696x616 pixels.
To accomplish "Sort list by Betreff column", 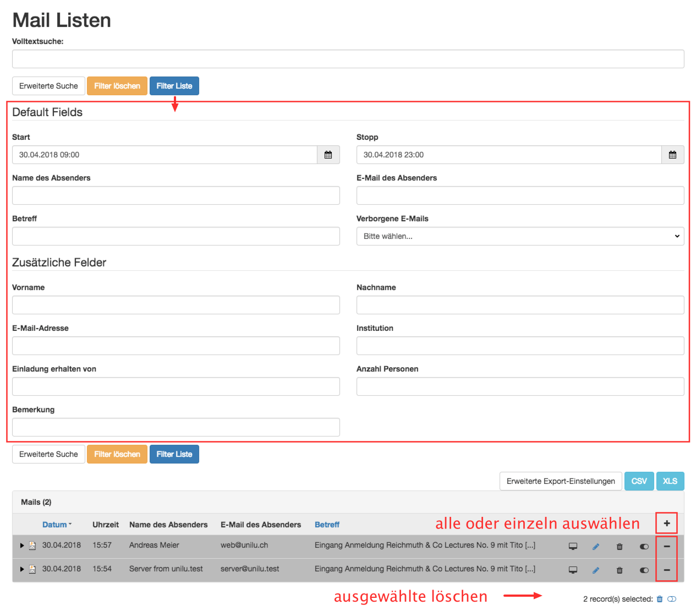I will [327, 525].
